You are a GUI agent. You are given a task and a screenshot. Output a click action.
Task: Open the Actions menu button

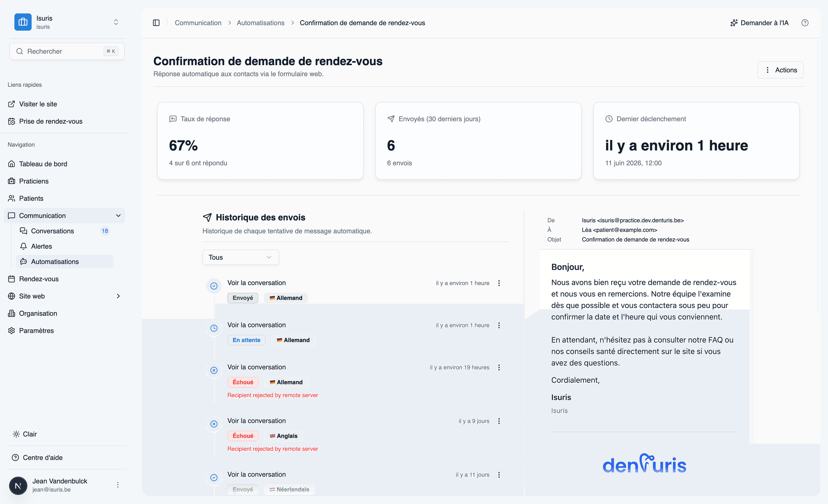[780, 70]
